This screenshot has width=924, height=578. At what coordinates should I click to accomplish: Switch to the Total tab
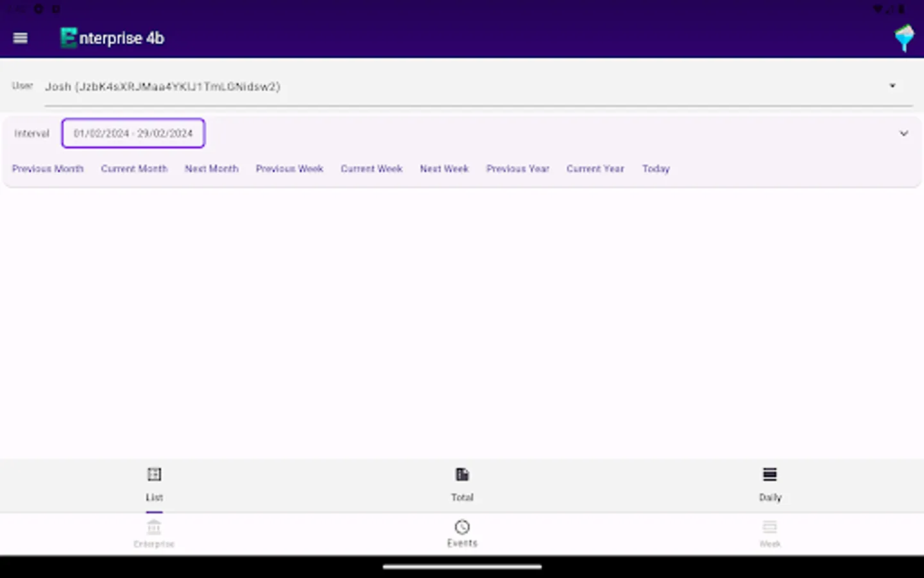(462, 486)
